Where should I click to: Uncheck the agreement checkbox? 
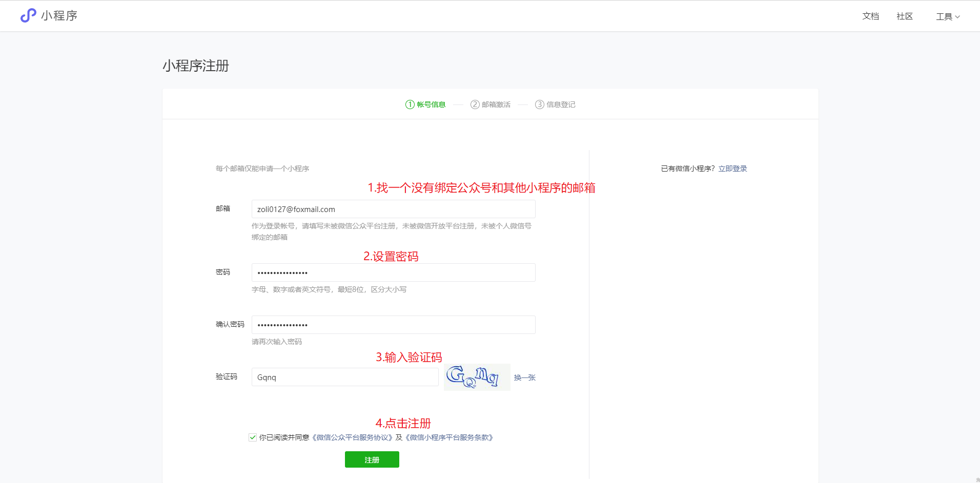[253, 437]
